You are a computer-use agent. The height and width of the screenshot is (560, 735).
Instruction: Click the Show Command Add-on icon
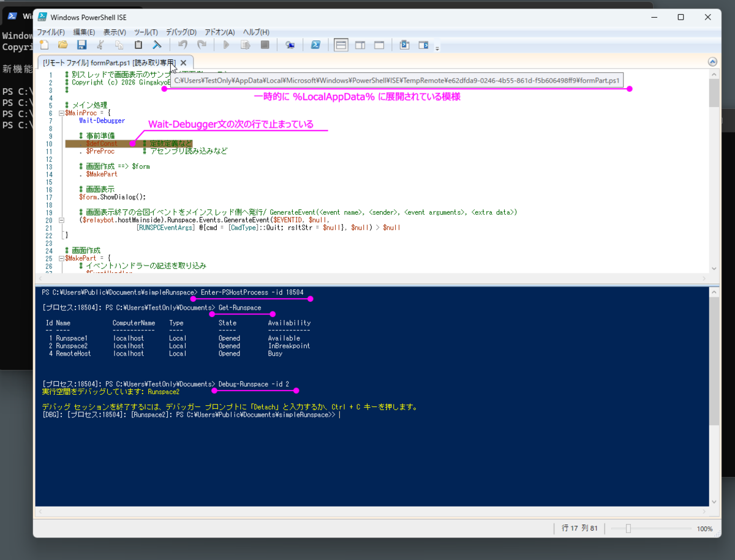point(423,45)
